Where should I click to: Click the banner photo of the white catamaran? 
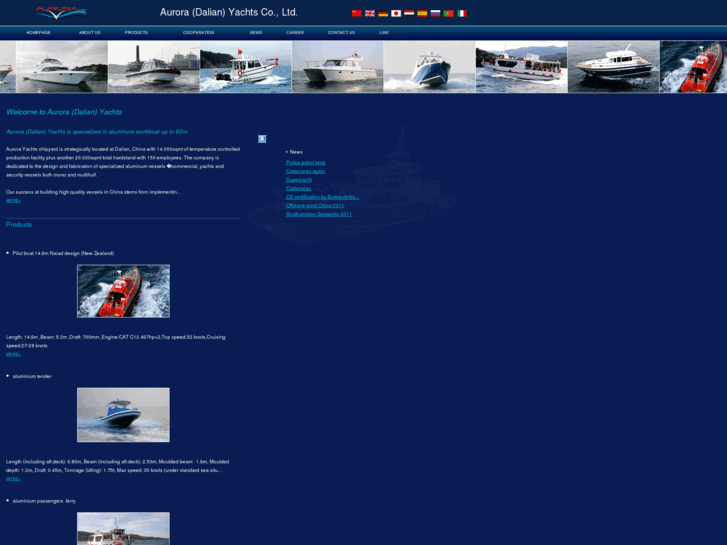click(338, 67)
